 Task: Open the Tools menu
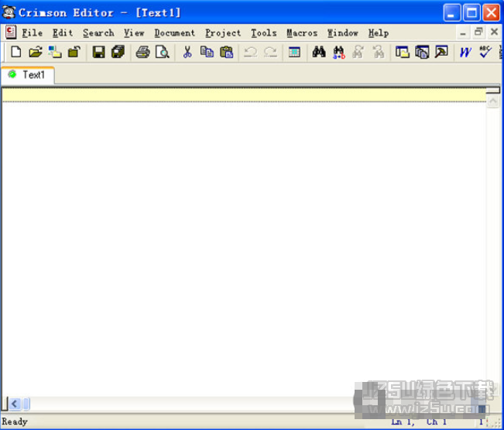click(x=264, y=33)
